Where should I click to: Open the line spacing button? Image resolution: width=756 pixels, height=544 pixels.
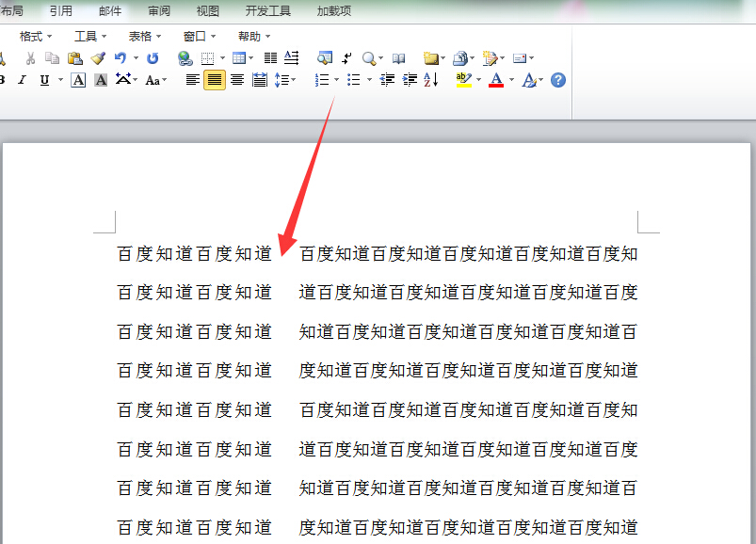click(x=282, y=80)
